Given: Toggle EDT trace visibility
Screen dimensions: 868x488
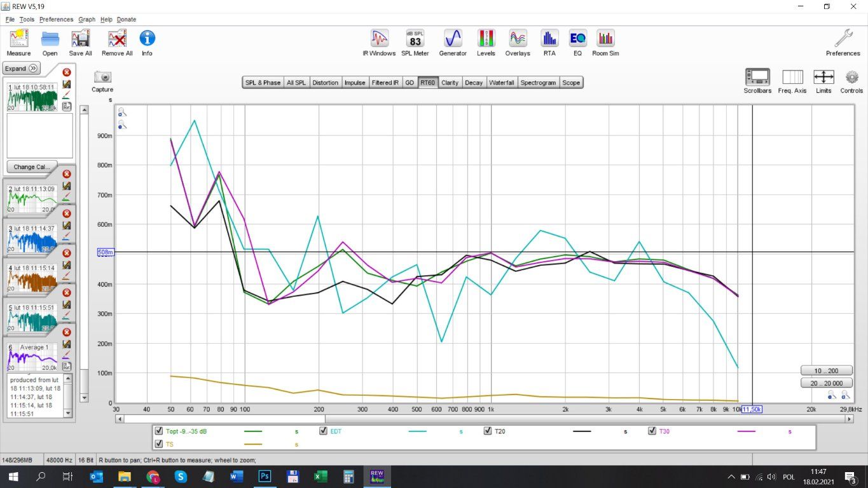Looking at the screenshot, I should [x=323, y=431].
